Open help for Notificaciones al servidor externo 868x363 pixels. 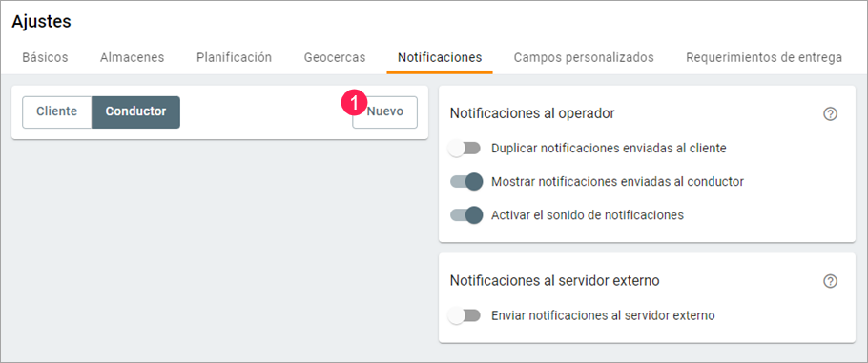(830, 281)
